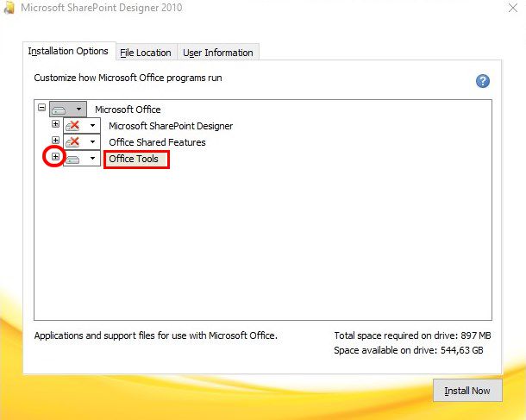Close the SharePoint Designer setup window

click(512, 8)
